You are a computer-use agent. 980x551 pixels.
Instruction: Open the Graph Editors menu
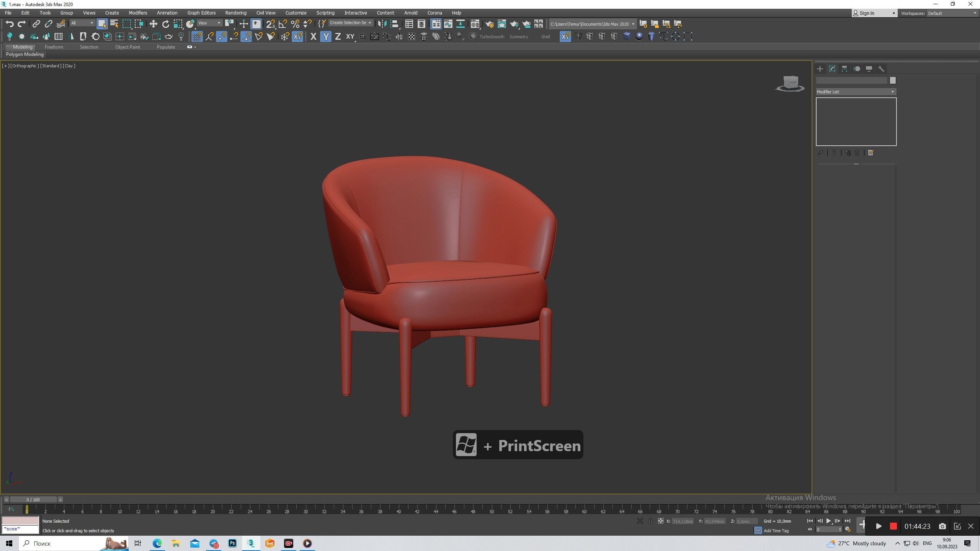click(x=201, y=13)
